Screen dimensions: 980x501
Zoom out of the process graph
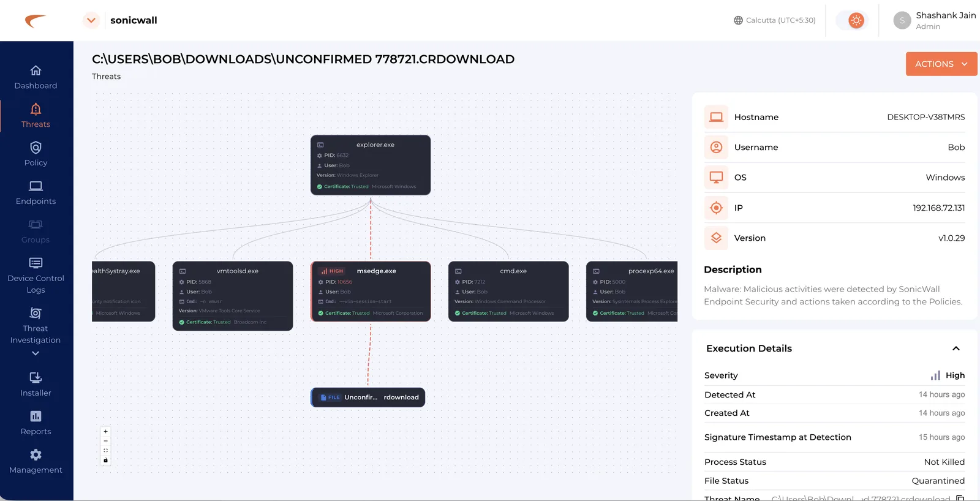click(105, 441)
